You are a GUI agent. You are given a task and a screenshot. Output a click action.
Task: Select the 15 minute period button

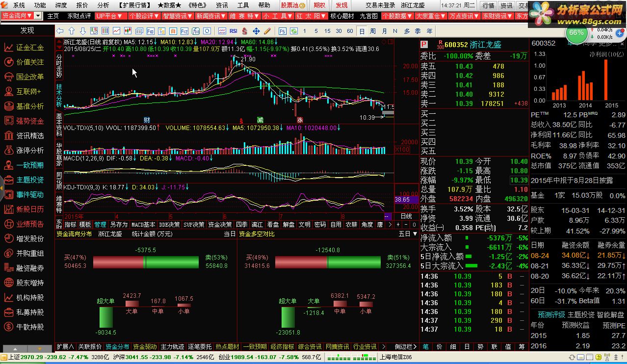327,31
